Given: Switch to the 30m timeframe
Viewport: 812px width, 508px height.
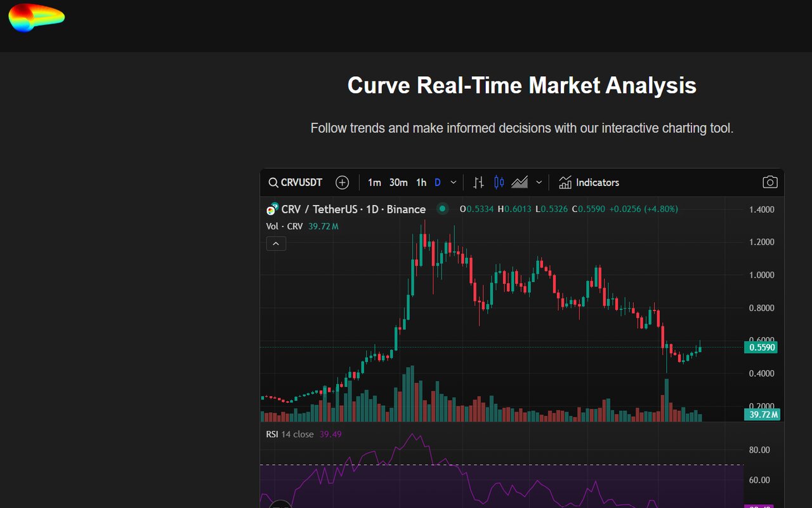Looking at the screenshot, I should click(398, 182).
